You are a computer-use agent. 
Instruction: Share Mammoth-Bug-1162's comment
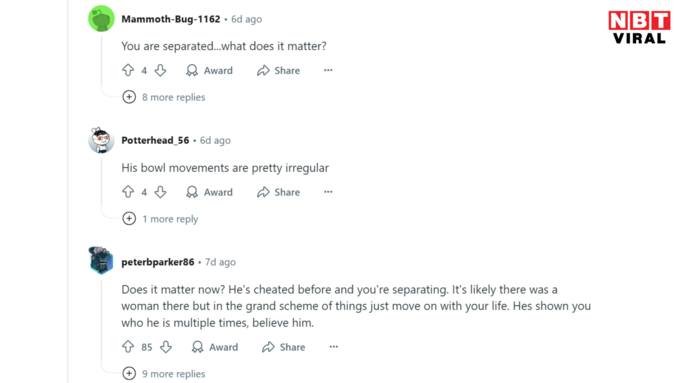278,70
